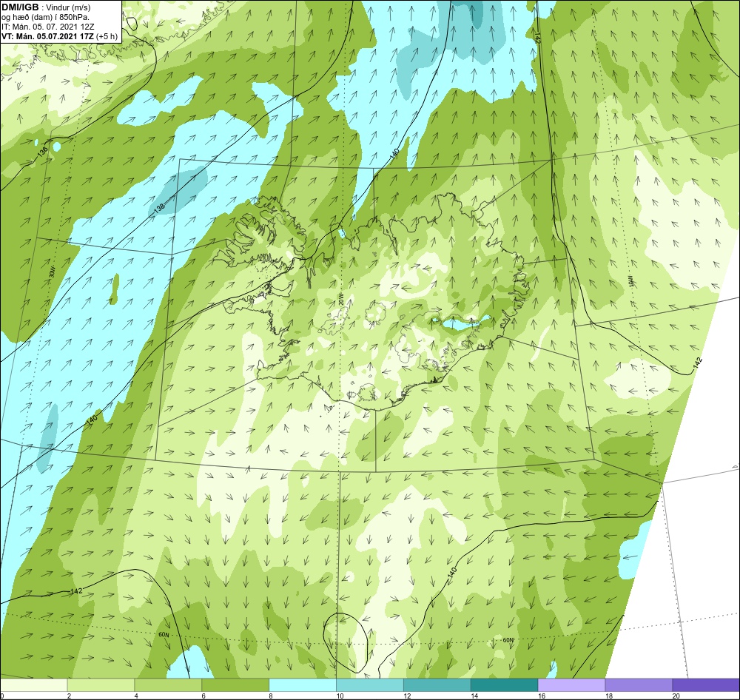The height and width of the screenshot is (700, 740).
Task: Click the 'VT: Mán. 05.07.2021 17Z (+5 h)' line
Action: pos(59,36)
